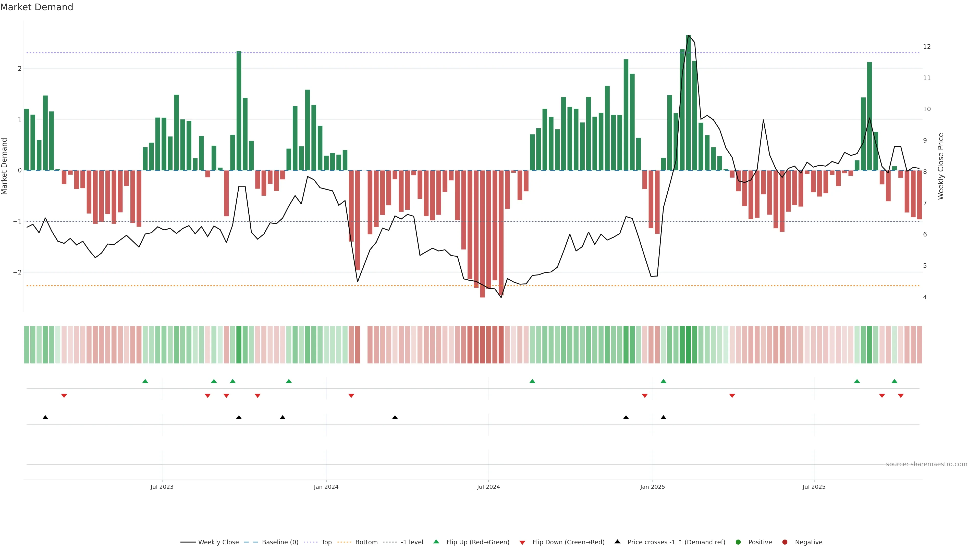Click the dark red Negative legend dot
The width and height of the screenshot is (980, 551).
click(785, 542)
